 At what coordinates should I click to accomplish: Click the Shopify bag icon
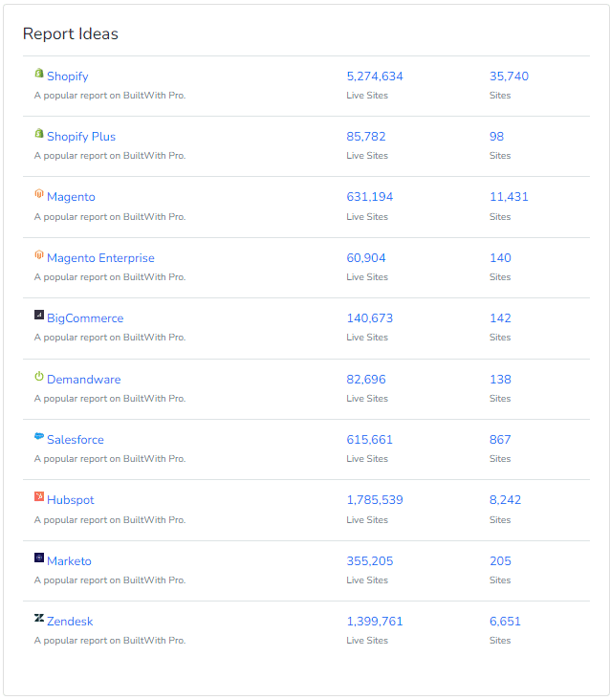pos(39,74)
